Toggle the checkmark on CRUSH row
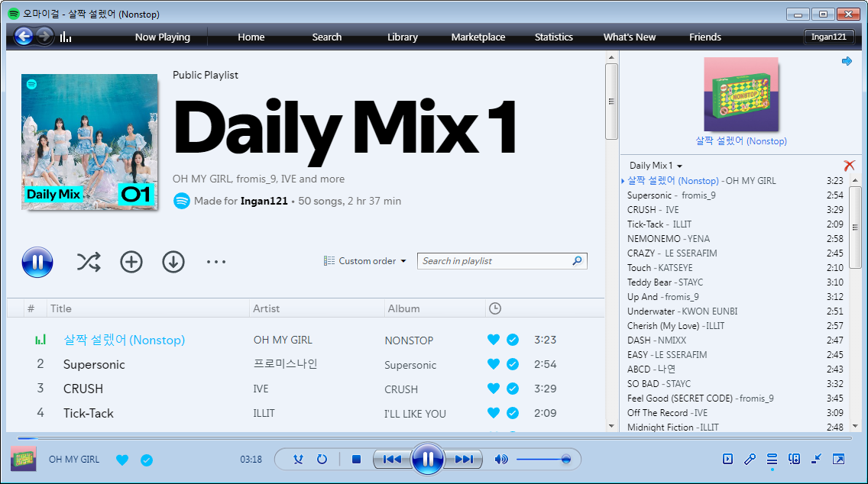The image size is (868, 484). coord(513,389)
